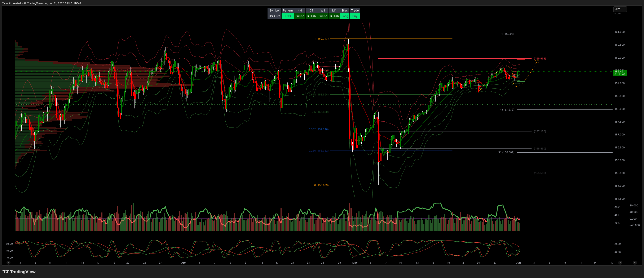Select the 4H timeframe header cell
644x278 pixels.
[300, 10]
